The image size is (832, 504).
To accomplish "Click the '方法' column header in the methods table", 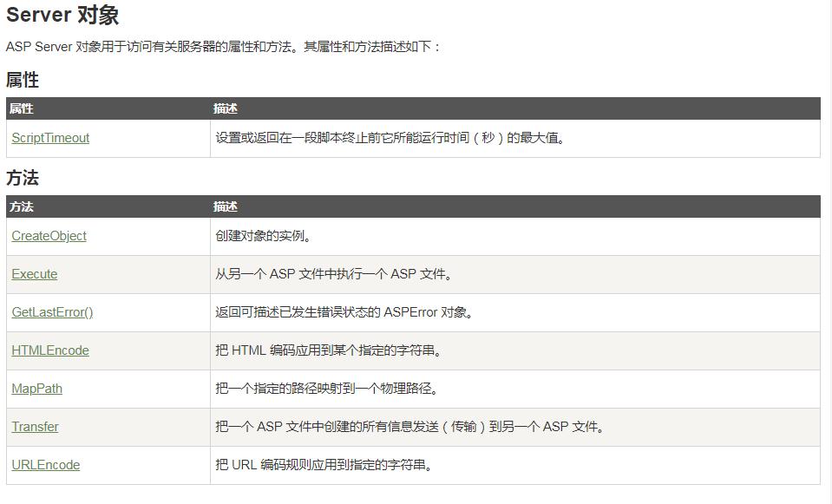I will point(21,207).
